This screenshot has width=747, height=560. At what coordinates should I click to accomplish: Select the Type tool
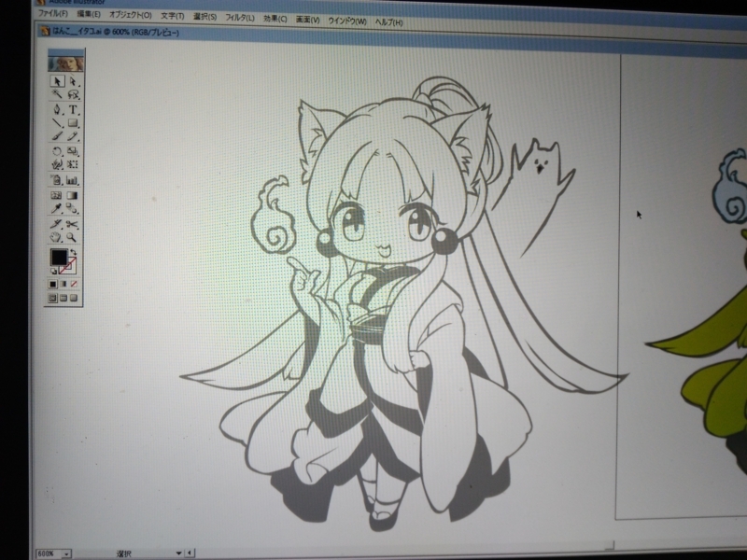73,110
